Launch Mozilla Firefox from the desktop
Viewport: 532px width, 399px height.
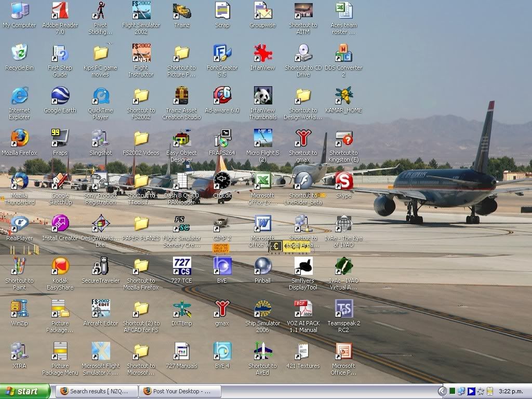[20, 139]
